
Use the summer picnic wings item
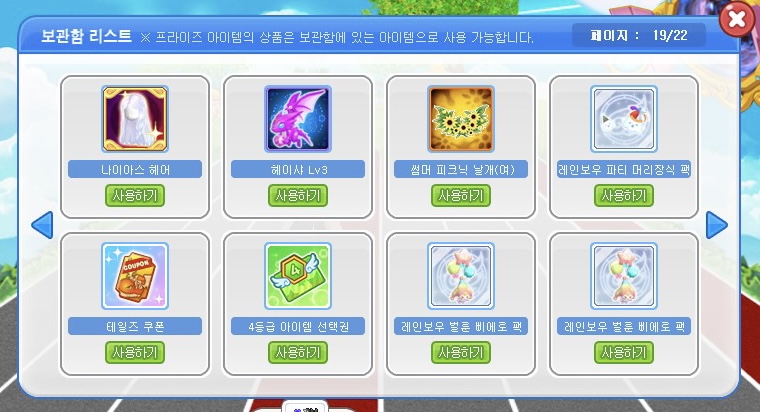[461, 195]
